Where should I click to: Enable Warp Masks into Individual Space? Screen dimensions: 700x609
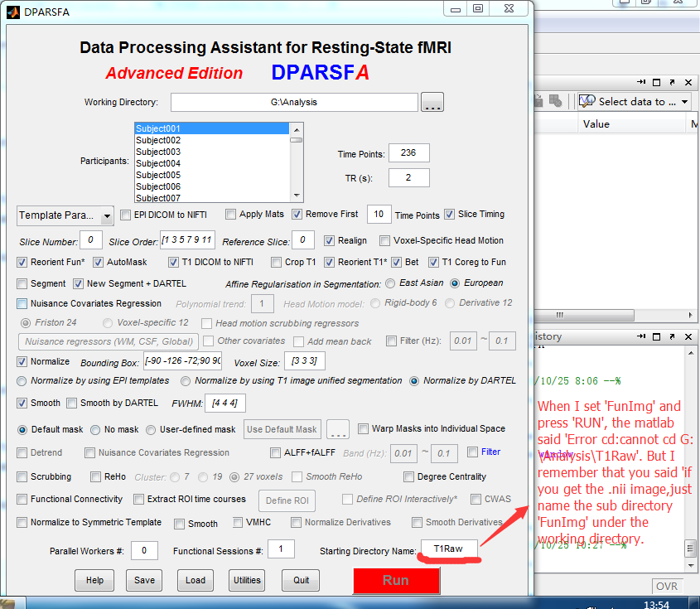364,428
